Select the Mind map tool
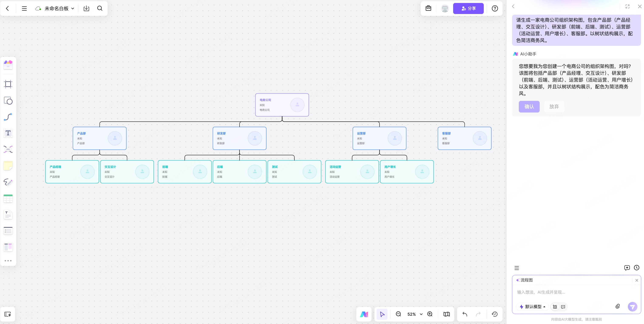This screenshot has height=324, width=644. click(8, 149)
